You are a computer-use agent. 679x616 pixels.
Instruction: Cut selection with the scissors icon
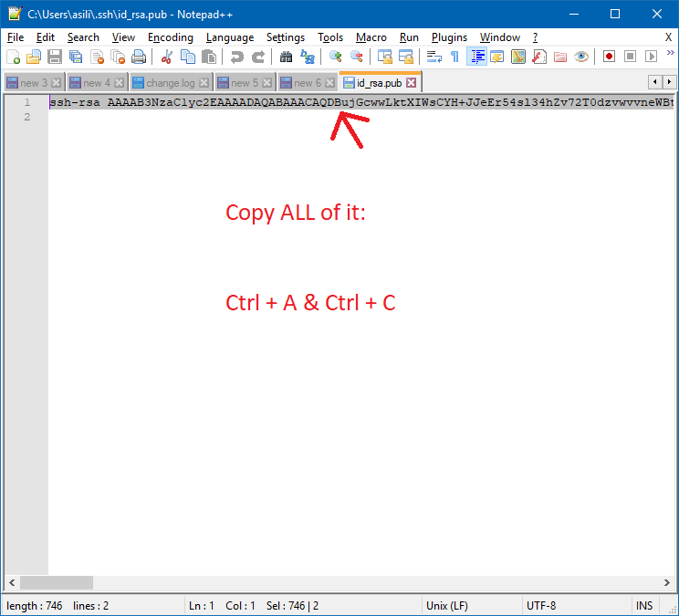[166, 57]
